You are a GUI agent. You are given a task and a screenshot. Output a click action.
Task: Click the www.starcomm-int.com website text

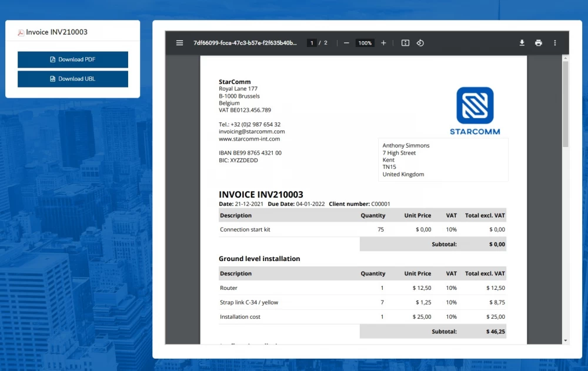pyautogui.click(x=249, y=139)
